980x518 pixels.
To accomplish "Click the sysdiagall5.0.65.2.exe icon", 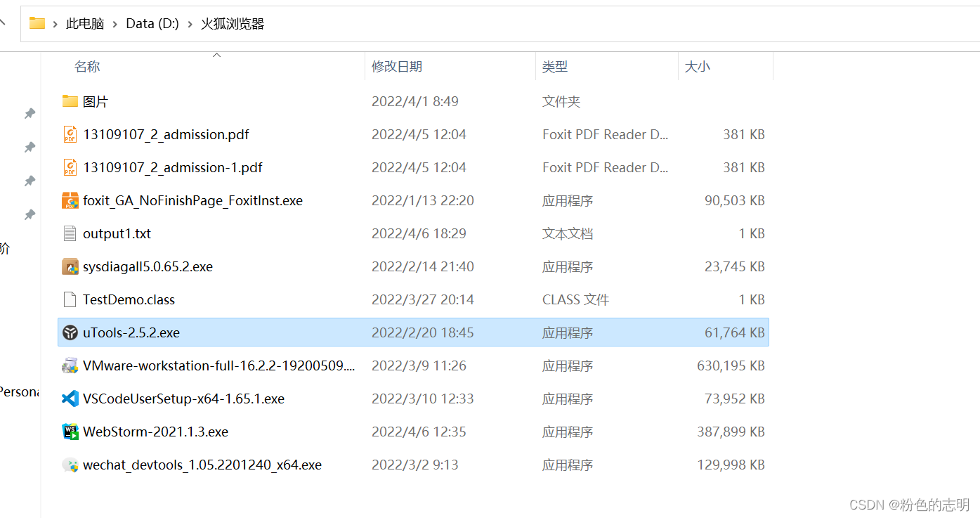I will (x=70, y=266).
